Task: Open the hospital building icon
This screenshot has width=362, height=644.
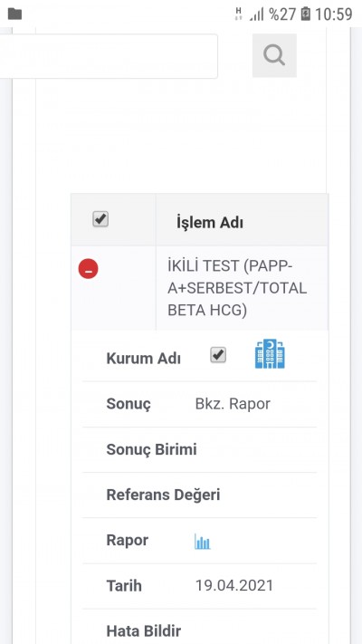Action: coord(270,353)
